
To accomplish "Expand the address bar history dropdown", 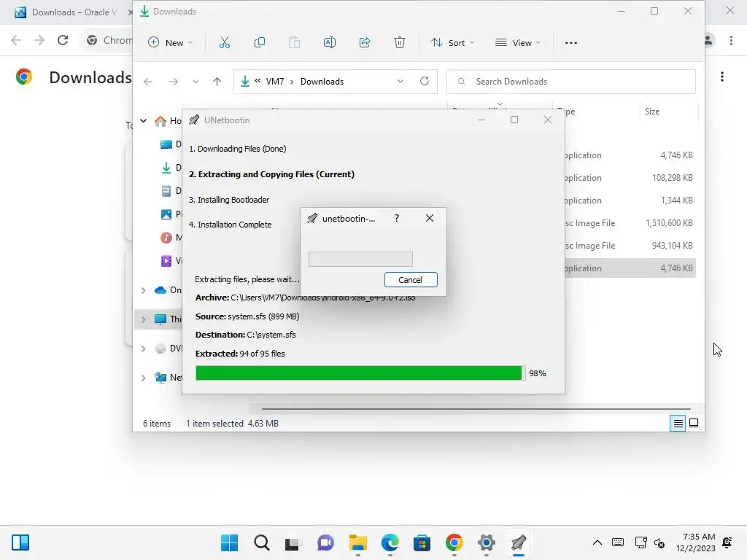I will click(x=400, y=82).
